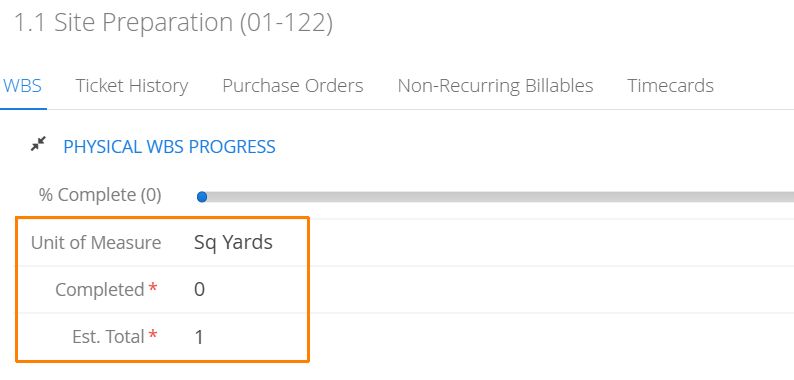Grab the blue % Complete slider handle

point(202,197)
